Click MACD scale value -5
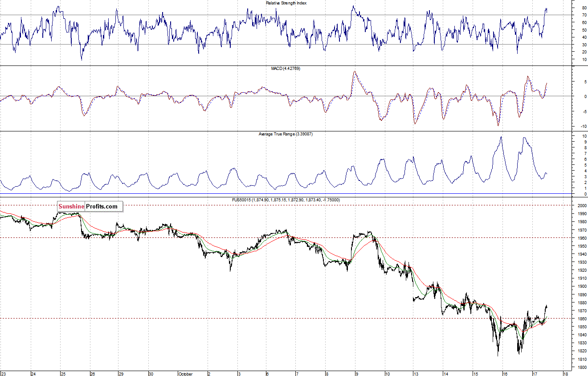 point(584,111)
